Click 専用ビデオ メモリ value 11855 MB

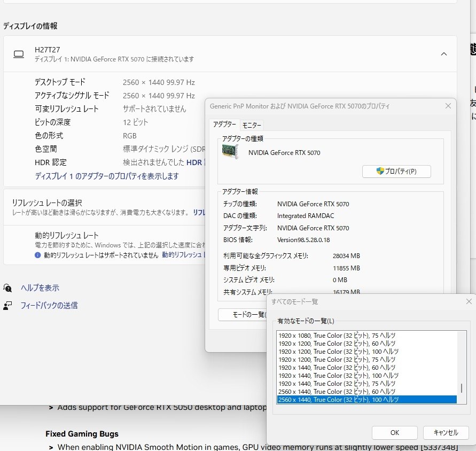coord(346,268)
